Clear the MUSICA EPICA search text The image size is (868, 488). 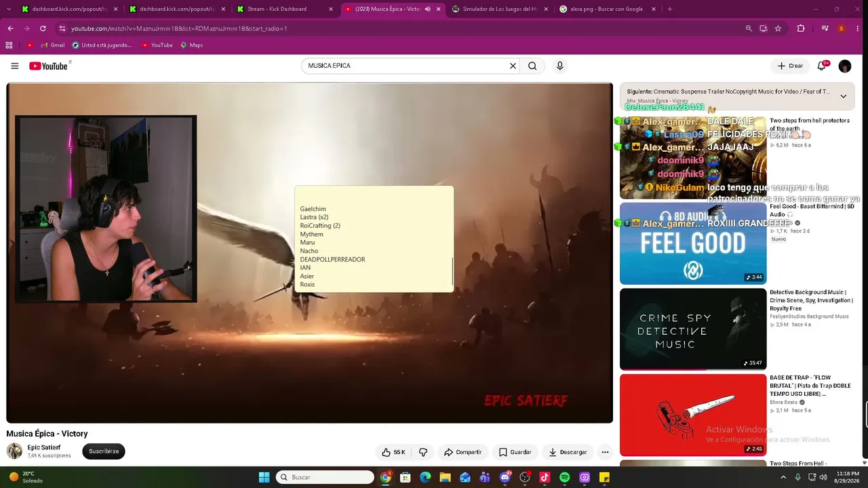pos(513,66)
